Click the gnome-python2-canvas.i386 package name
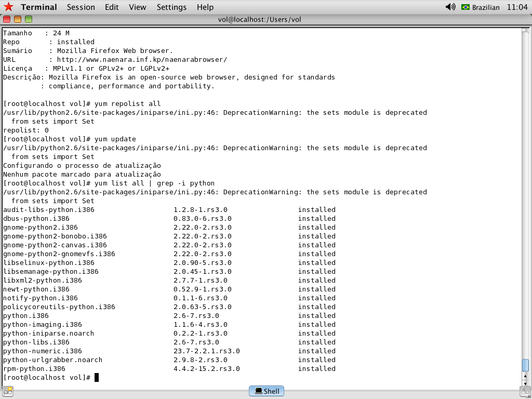 [x=55, y=245]
